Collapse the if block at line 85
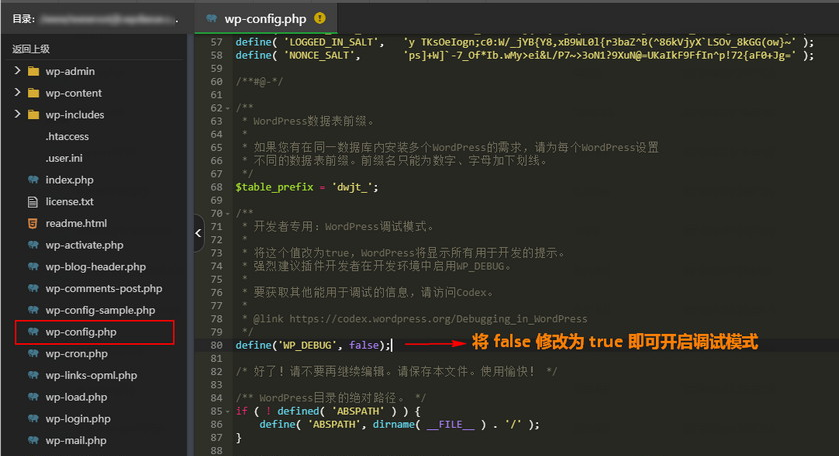The image size is (839, 456). tap(229, 411)
